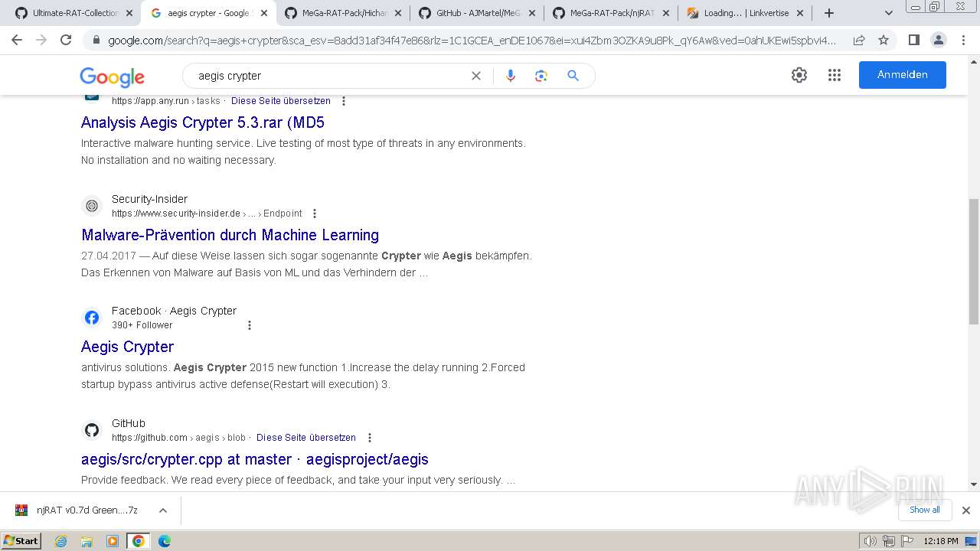Expand options for njRAT download item
The image size is (980, 551).
[163, 510]
